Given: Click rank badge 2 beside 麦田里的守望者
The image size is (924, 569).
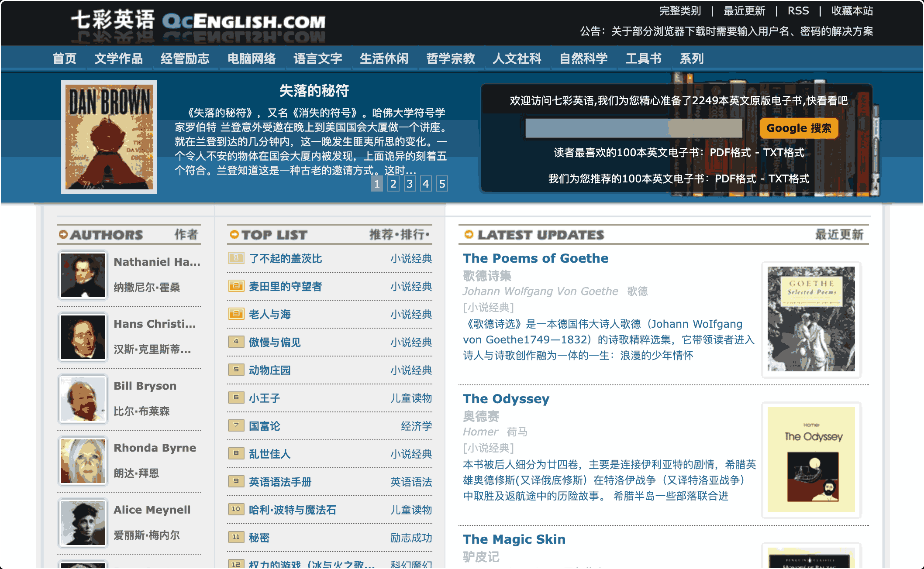Looking at the screenshot, I should point(236,286).
